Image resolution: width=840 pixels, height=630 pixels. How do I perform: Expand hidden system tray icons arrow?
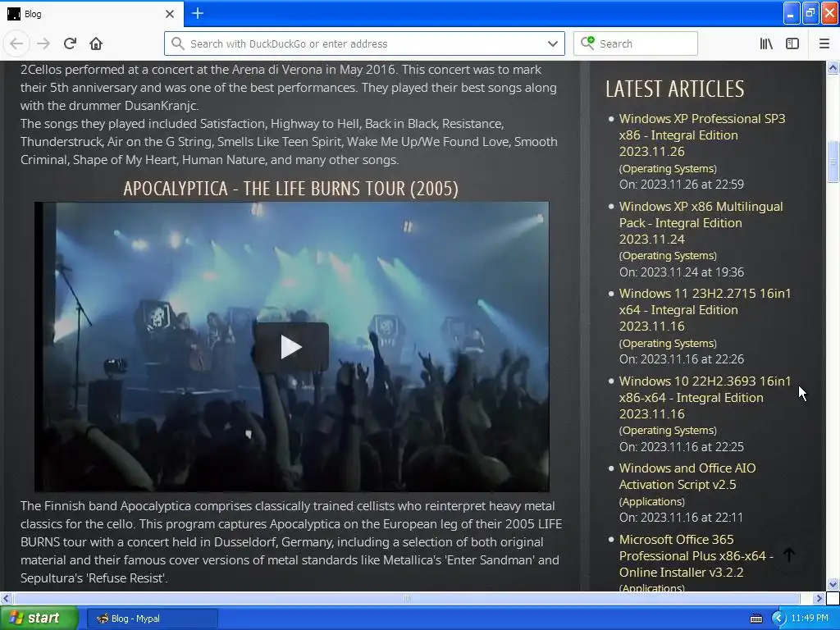pyautogui.click(x=778, y=619)
